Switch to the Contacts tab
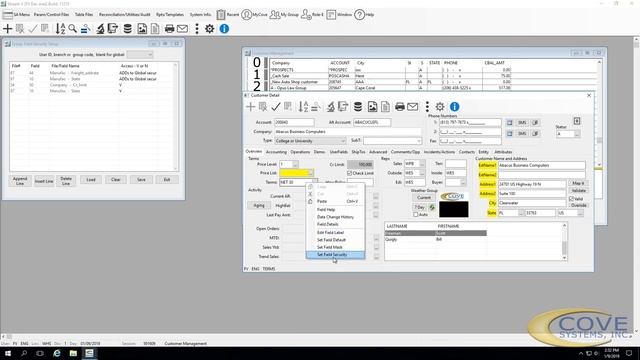This screenshot has height=360, width=640. (x=467, y=152)
